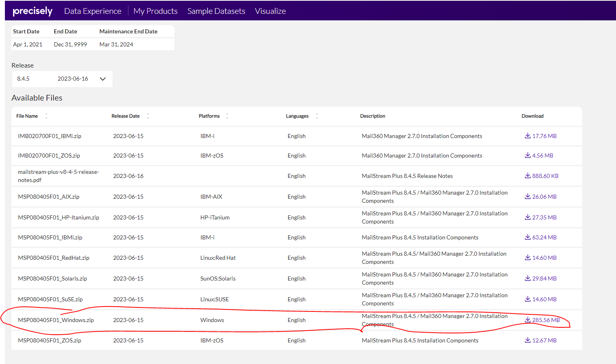Click the Languages column header
The height and width of the screenshot is (364, 616).
[297, 116]
